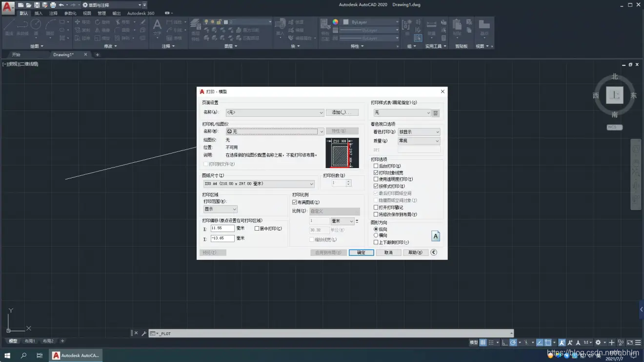Switch to the 参数化 ribbon tab
The width and height of the screenshot is (644, 362).
point(70,13)
